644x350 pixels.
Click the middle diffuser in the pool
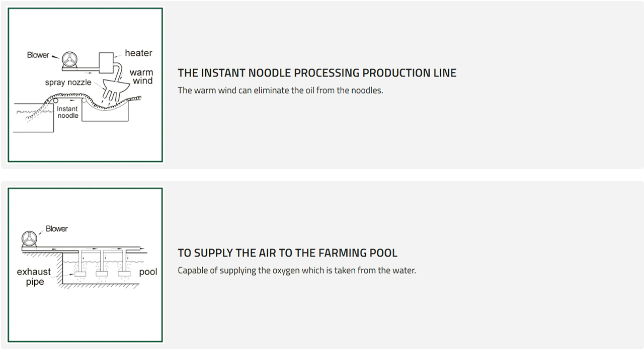coord(102,275)
